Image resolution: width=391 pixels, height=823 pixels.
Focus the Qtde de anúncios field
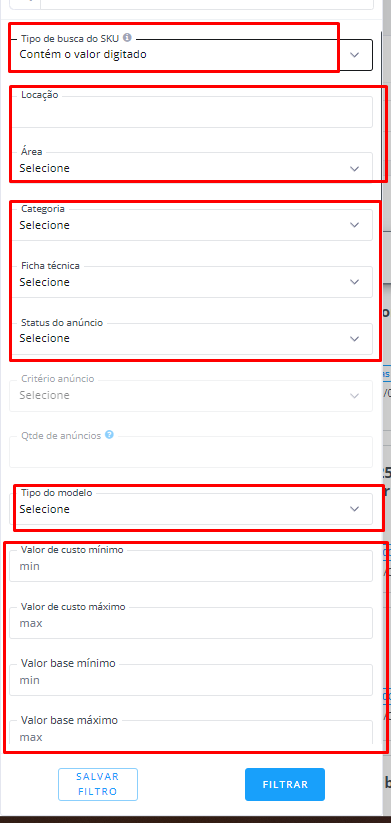191,452
